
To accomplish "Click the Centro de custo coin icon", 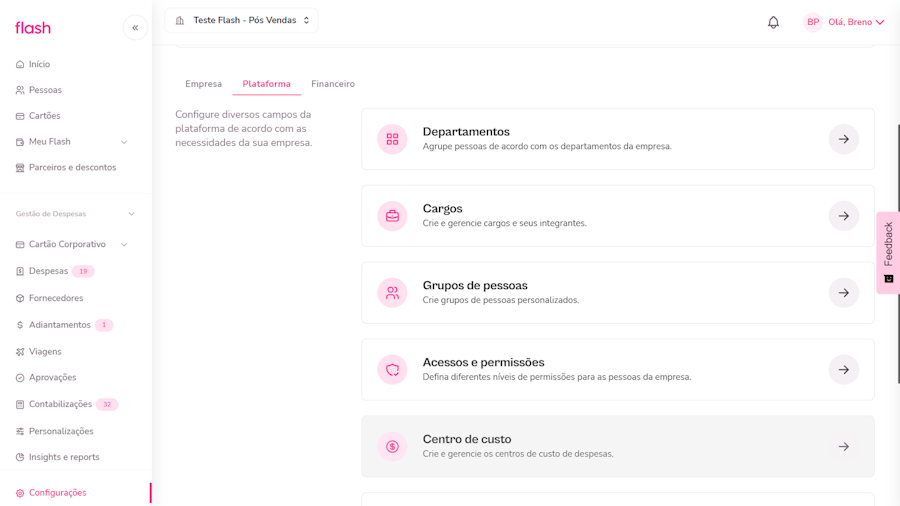I will [393, 446].
